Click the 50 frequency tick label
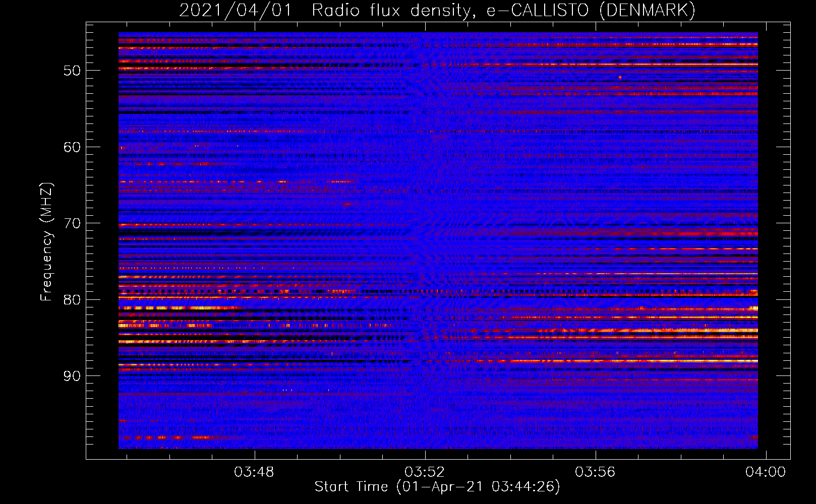 click(72, 71)
